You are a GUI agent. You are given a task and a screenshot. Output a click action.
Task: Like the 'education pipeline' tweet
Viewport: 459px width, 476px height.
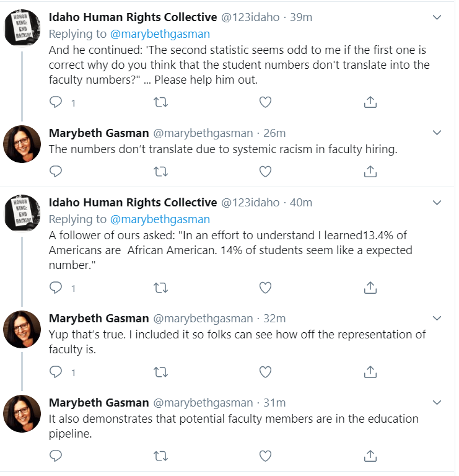tap(265, 456)
